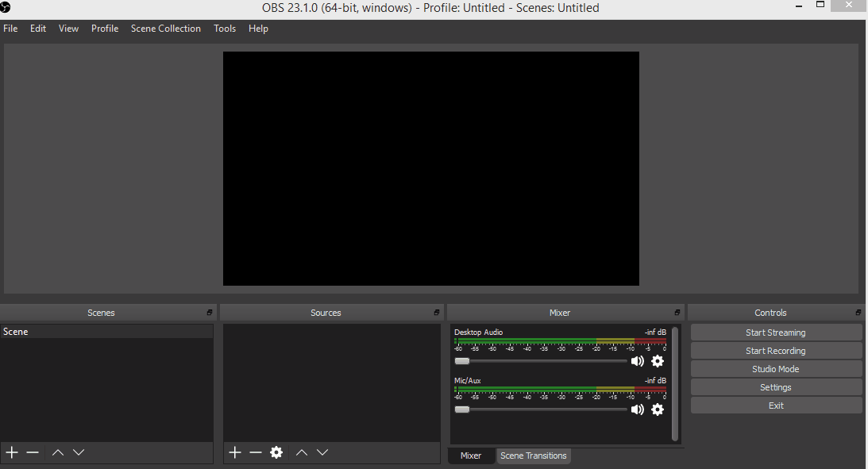This screenshot has width=868, height=469.
Task: Move source up in Sources list
Action: point(301,452)
